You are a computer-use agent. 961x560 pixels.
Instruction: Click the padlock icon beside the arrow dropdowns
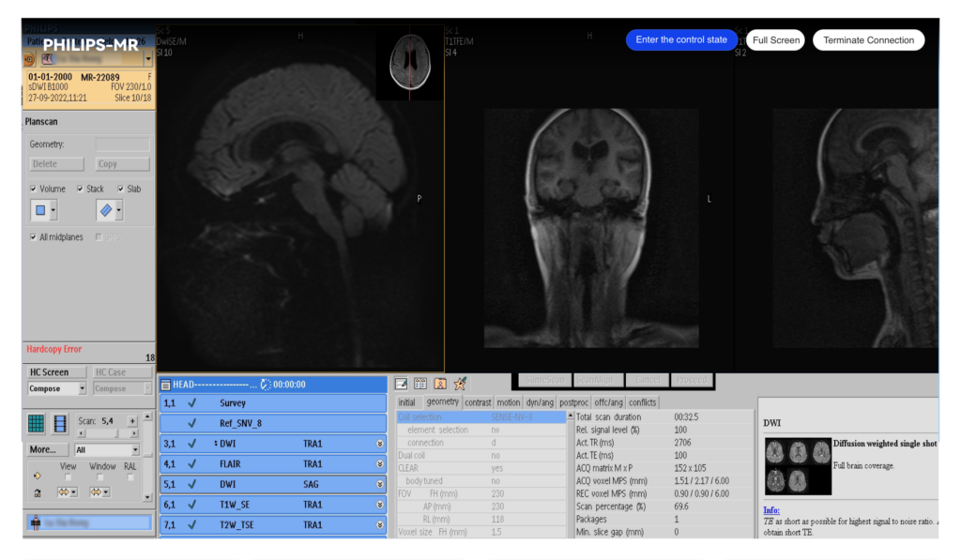click(x=38, y=492)
